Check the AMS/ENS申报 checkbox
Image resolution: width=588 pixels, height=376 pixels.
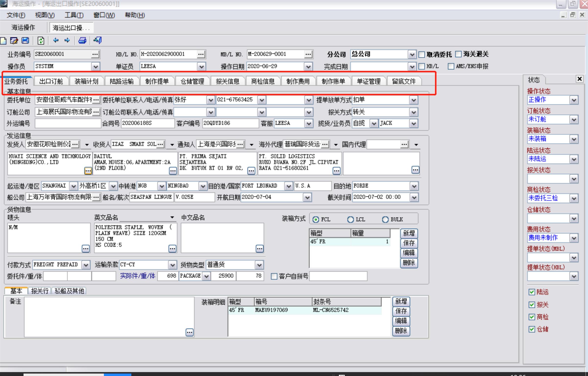(x=451, y=66)
